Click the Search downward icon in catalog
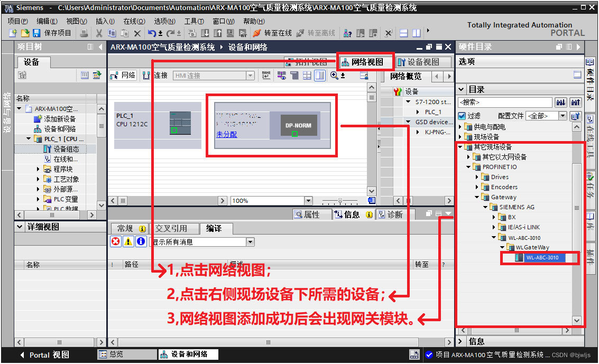 click(x=561, y=102)
